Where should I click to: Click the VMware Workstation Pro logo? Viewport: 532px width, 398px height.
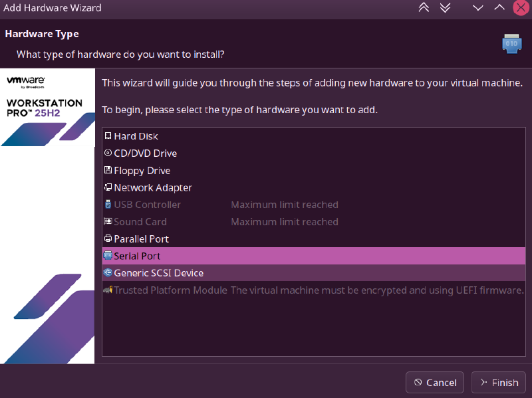[45, 95]
